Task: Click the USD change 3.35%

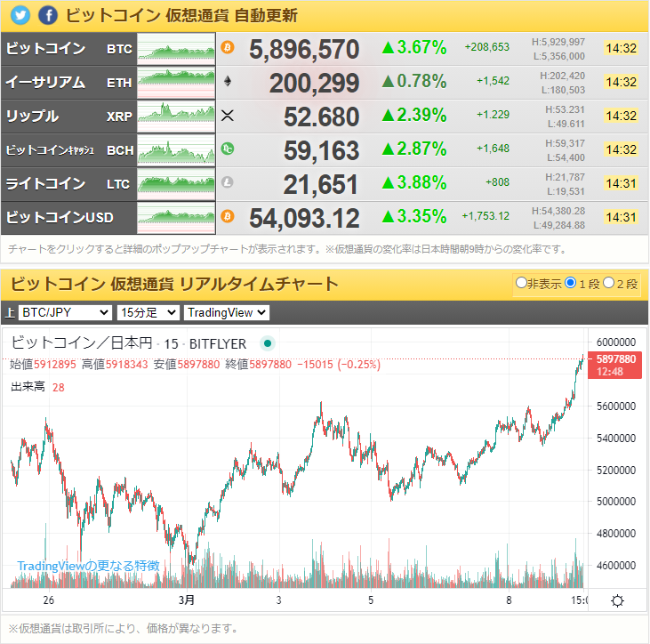Action: click(x=414, y=216)
